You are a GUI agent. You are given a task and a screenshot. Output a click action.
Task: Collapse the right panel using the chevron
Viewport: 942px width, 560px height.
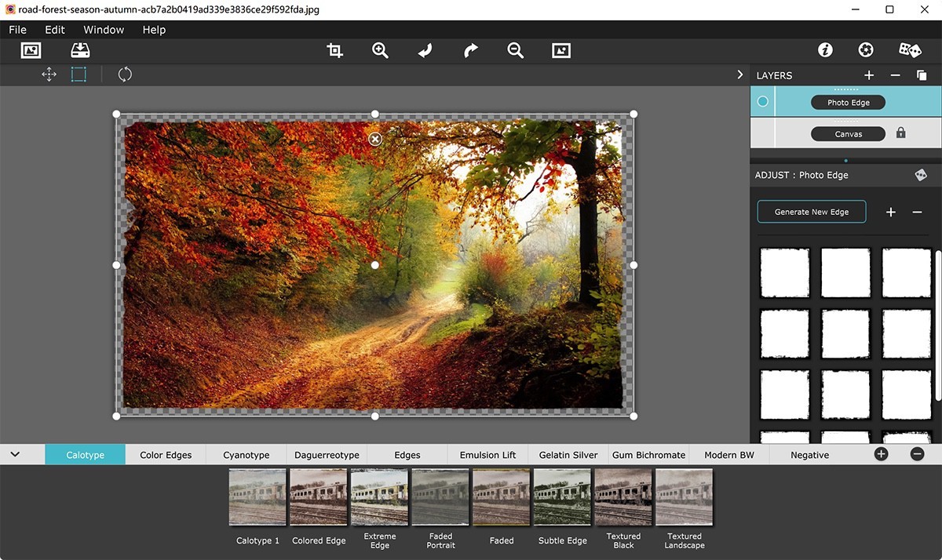(739, 75)
